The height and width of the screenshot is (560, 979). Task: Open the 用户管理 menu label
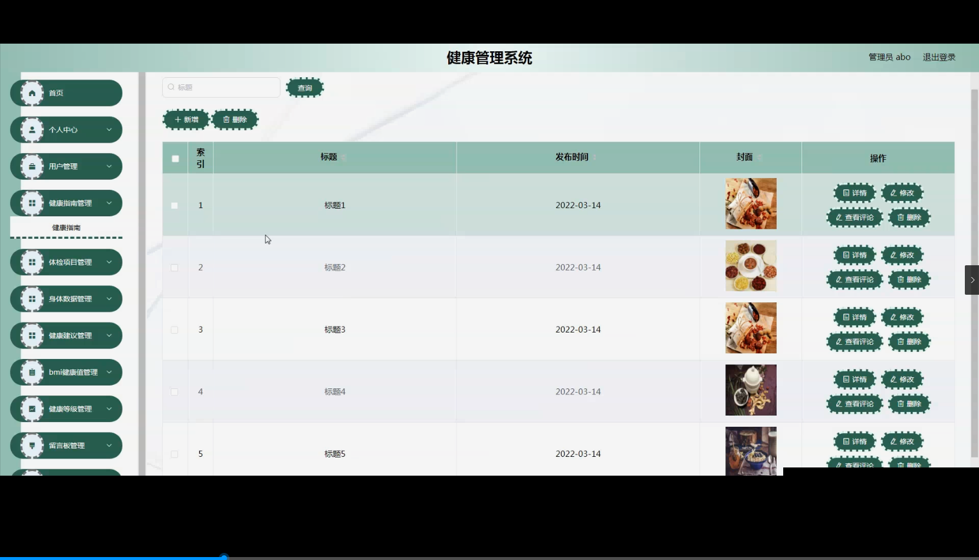[x=63, y=166]
